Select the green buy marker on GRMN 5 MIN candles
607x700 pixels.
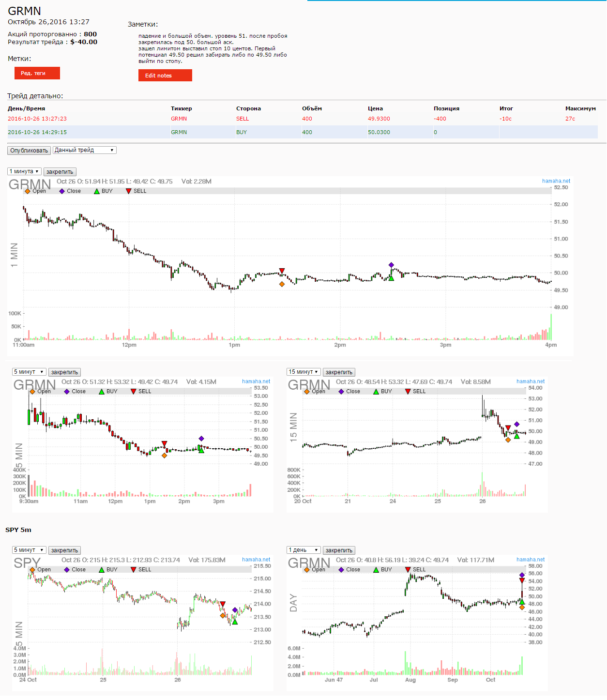click(x=201, y=450)
